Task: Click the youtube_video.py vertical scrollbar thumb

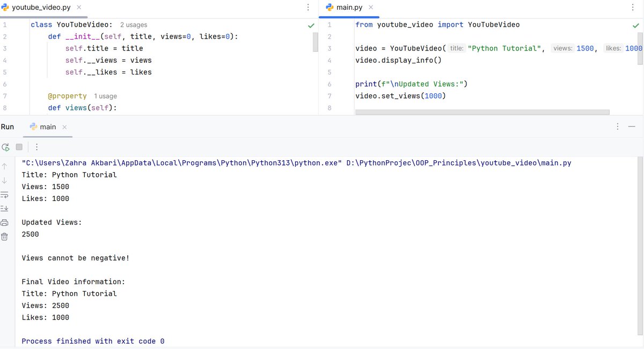Action: (x=316, y=42)
